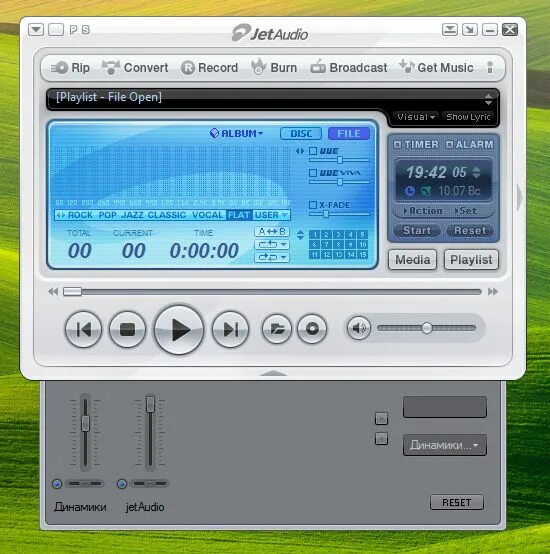550x554 pixels.
Task: Click the clock icon in the timer panel
Action: pos(410,191)
